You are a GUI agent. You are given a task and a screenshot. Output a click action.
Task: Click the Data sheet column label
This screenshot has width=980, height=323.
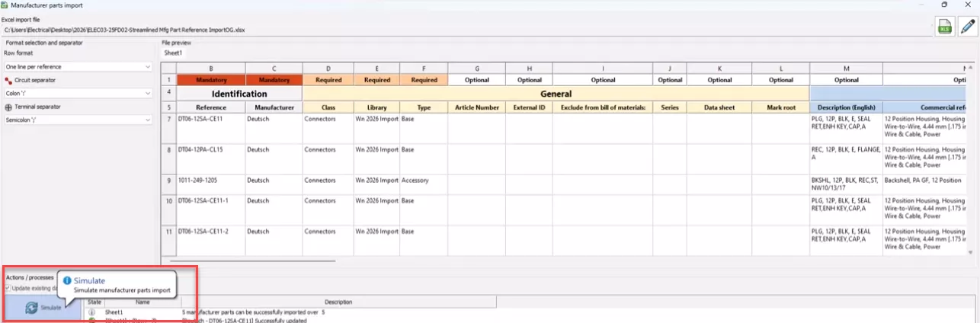720,108
